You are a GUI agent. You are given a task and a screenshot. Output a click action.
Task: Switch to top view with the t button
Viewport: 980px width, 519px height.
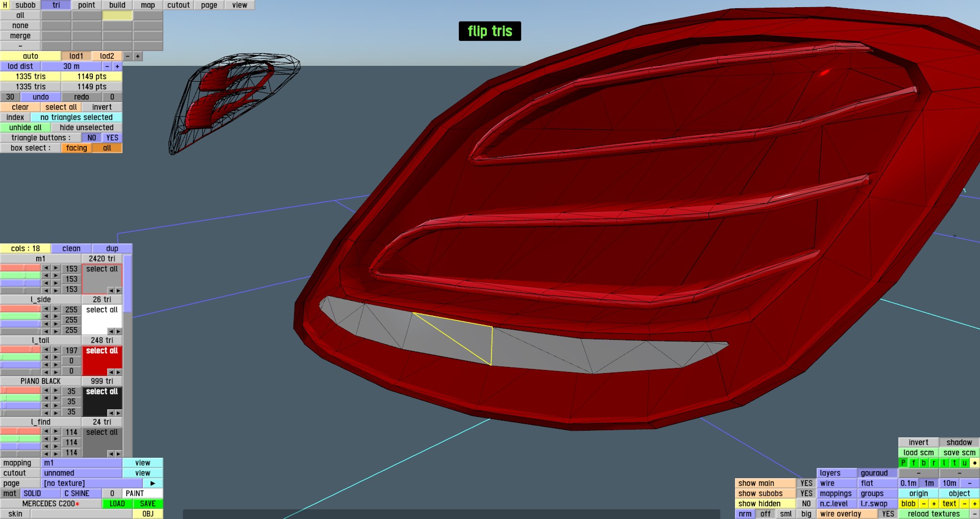click(x=954, y=463)
